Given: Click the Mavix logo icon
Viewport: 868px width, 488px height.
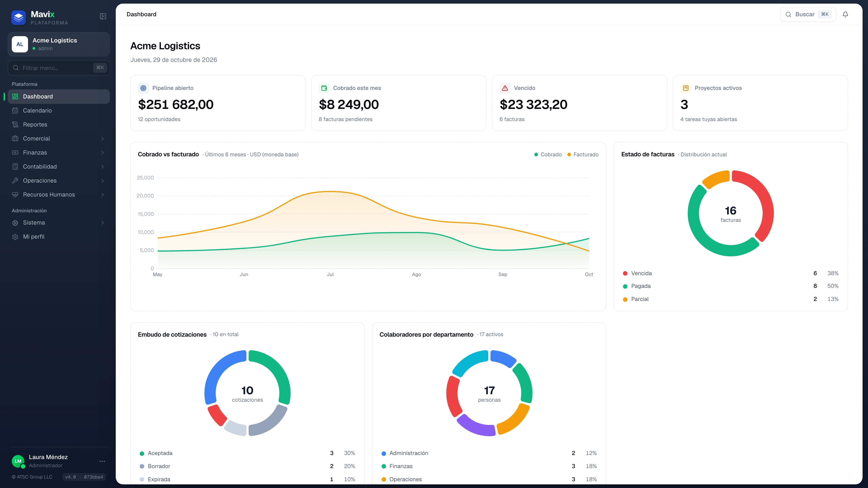Looking at the screenshot, I should [x=18, y=18].
